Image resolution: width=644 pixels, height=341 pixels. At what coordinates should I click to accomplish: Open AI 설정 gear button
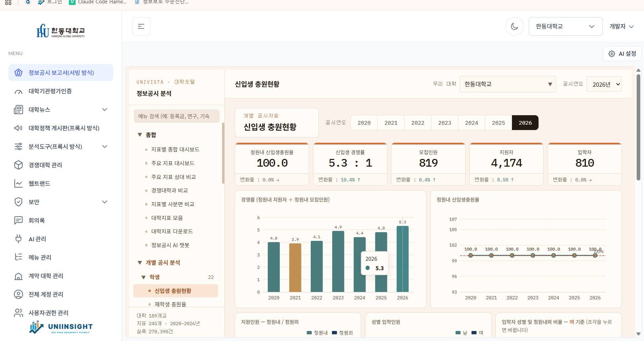pyautogui.click(x=622, y=54)
